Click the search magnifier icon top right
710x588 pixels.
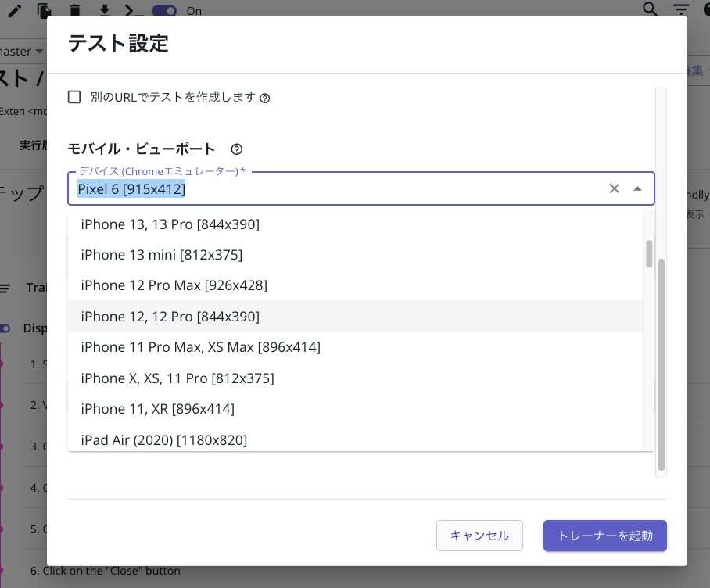[650, 8]
